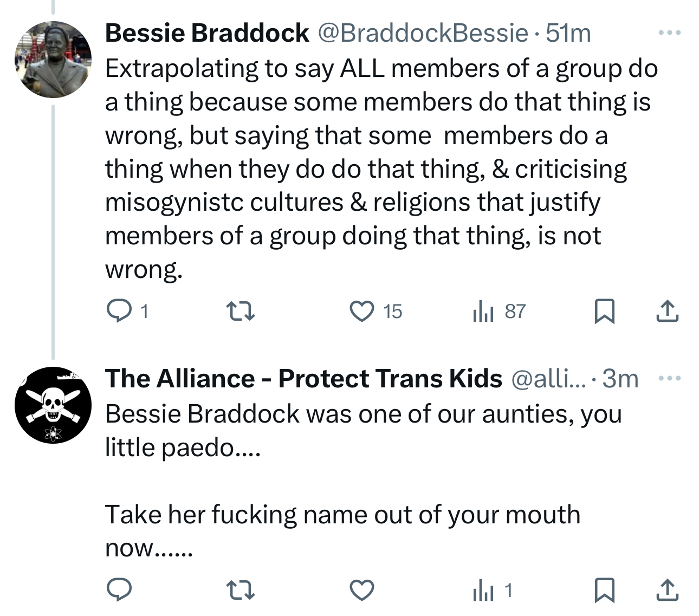The width and height of the screenshot is (699, 616).
Task: Open the @BraddockBessie handle link
Action: (422, 34)
